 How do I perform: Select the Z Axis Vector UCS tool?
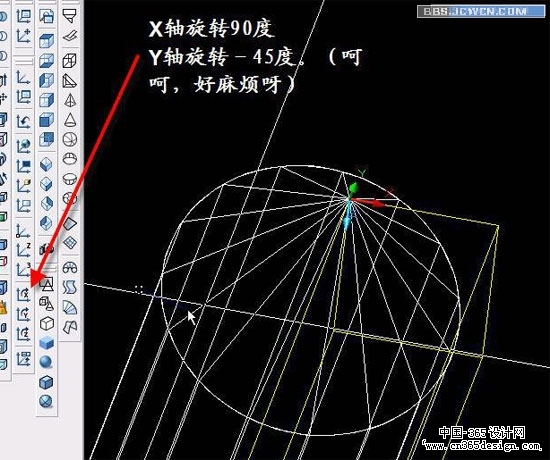coord(24,250)
